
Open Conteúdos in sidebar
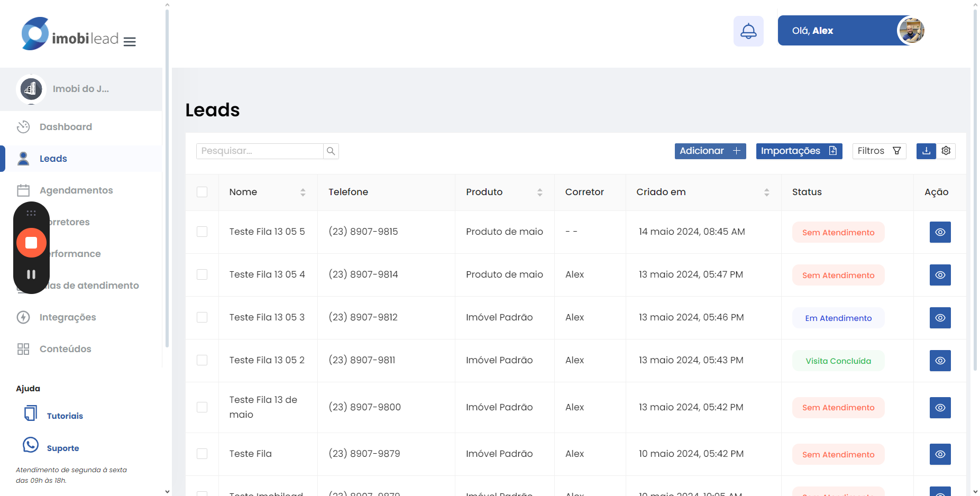[66, 349]
